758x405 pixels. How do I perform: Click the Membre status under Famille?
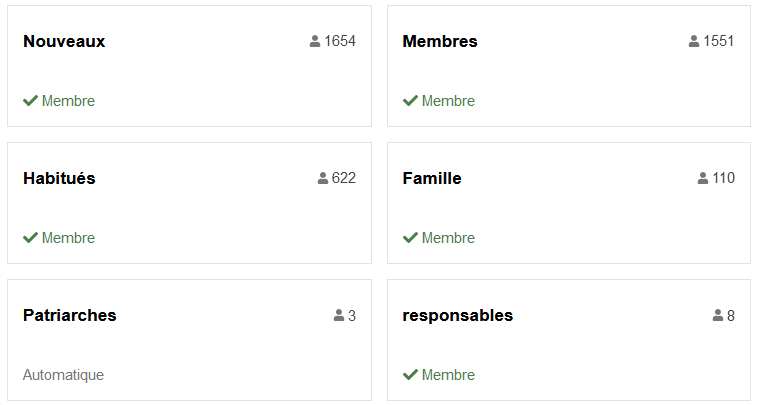click(x=448, y=238)
